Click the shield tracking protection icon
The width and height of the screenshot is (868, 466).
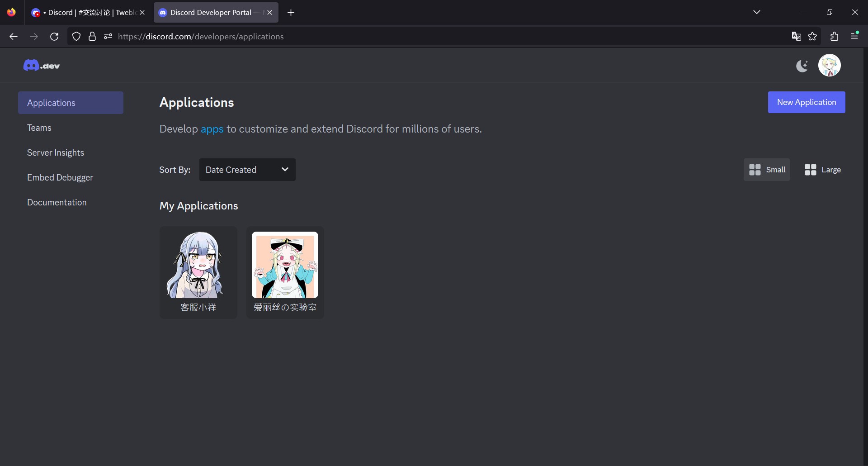(x=76, y=37)
